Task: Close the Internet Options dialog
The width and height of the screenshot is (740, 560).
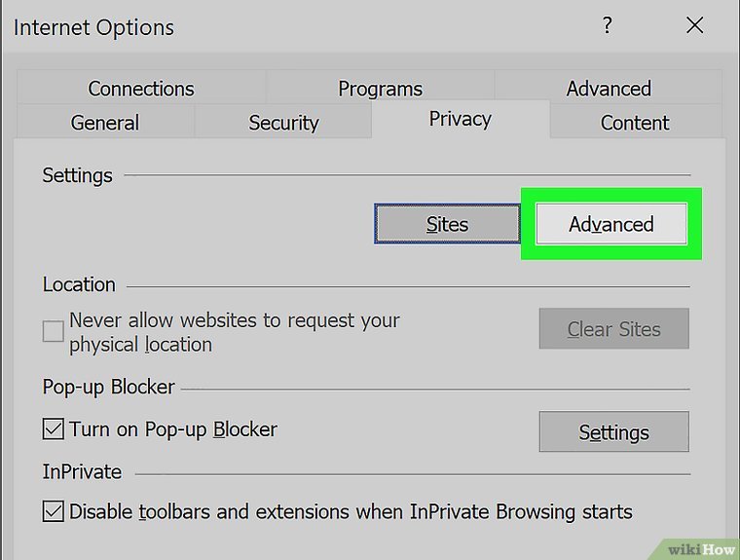Action: 694,26
